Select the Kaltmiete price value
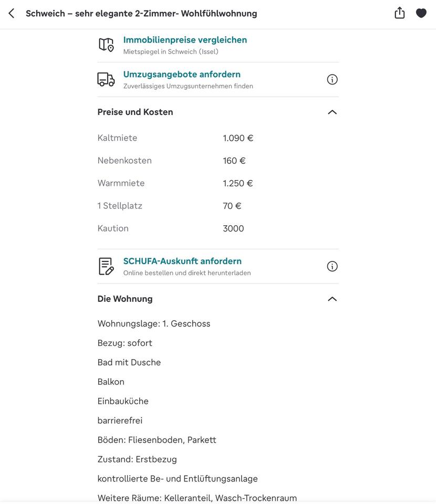436x504 pixels. 238,138
